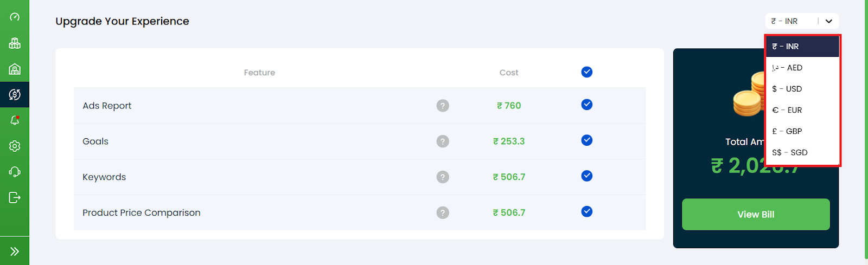868x265 pixels.
Task: Show help tooltip for Keywords feature
Action: pos(443,177)
